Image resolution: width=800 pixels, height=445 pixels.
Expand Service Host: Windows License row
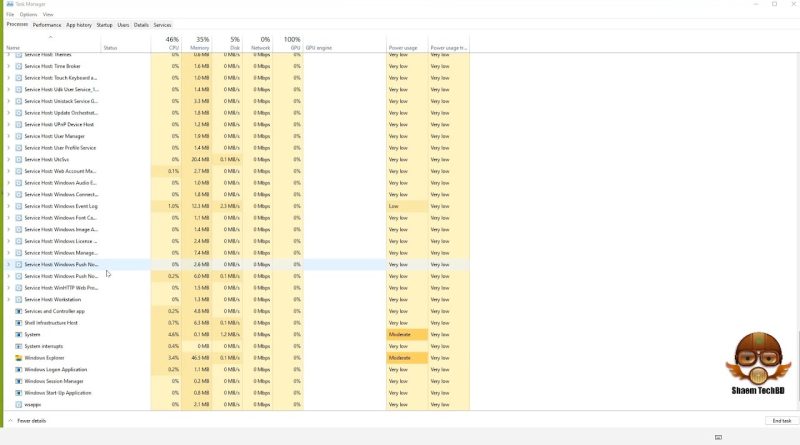tap(8, 241)
